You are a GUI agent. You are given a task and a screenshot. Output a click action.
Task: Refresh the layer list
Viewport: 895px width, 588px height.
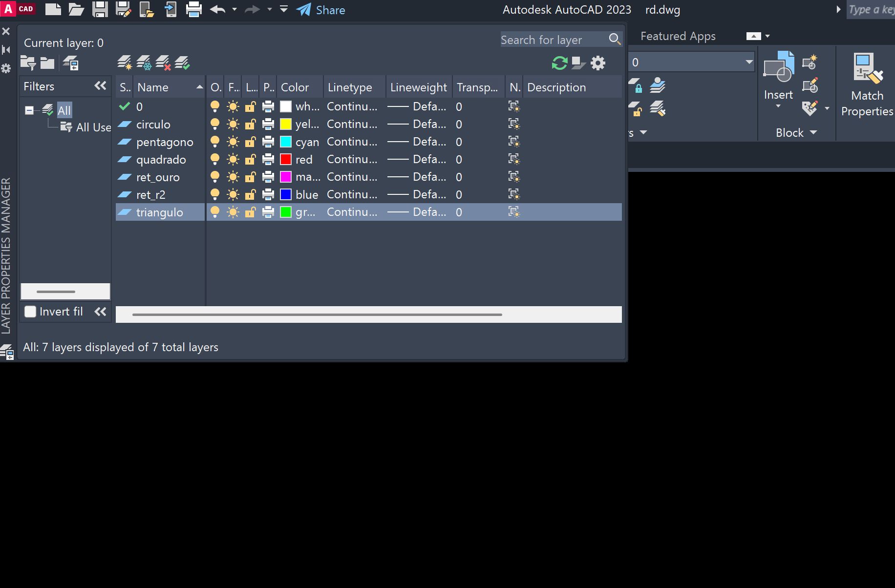(x=559, y=63)
